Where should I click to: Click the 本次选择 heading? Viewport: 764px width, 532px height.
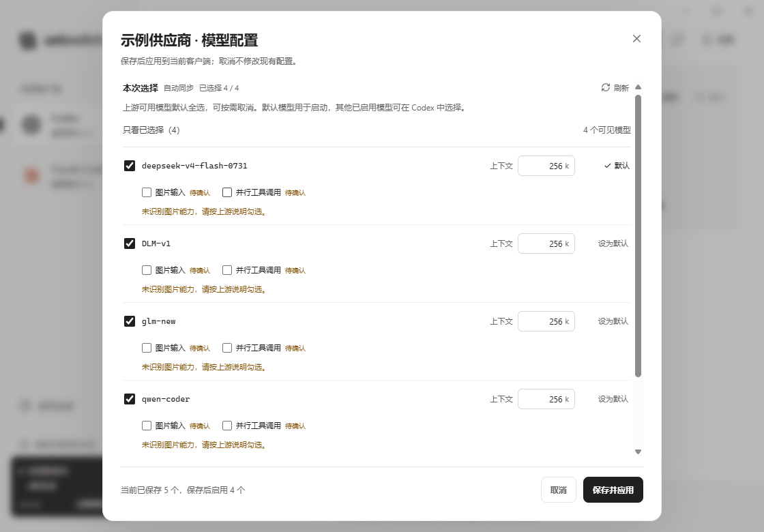click(141, 88)
